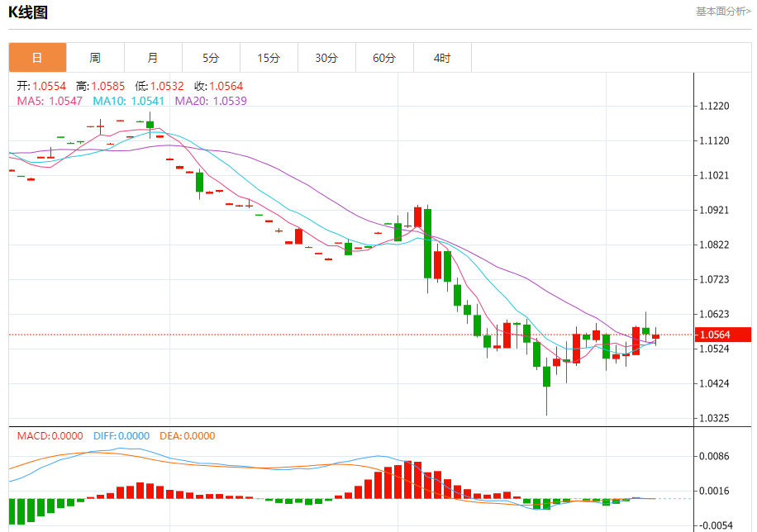Click the K线图 heading

click(28, 12)
